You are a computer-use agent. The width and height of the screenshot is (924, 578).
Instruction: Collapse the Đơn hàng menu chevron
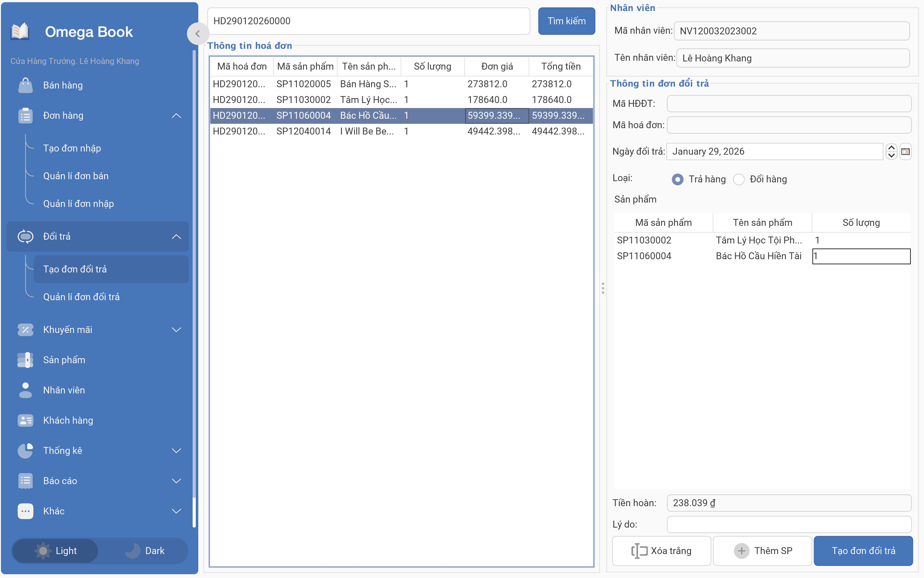tap(176, 116)
